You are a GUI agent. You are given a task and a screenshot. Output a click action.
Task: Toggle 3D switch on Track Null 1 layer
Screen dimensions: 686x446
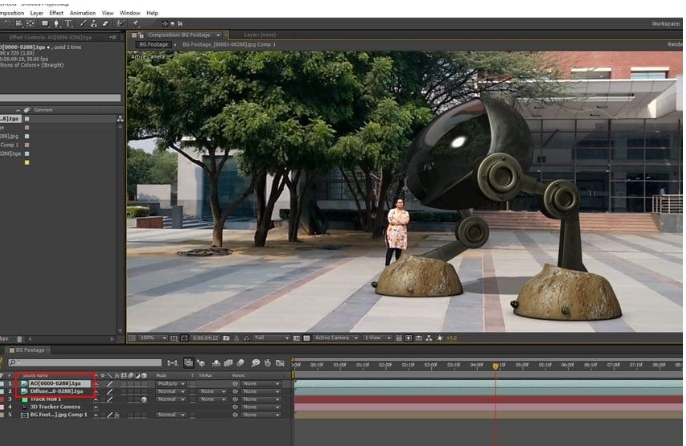tap(144, 399)
